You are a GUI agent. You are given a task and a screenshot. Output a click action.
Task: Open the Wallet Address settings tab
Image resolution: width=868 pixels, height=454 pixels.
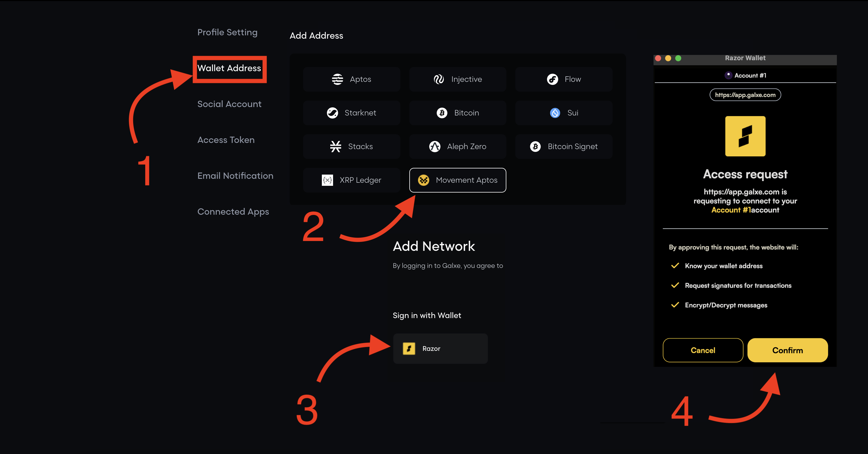click(229, 68)
